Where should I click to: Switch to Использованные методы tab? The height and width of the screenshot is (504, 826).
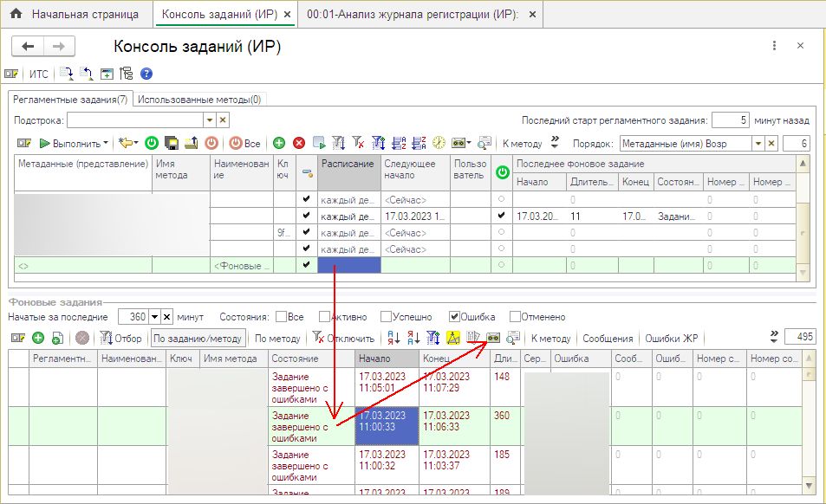click(201, 100)
